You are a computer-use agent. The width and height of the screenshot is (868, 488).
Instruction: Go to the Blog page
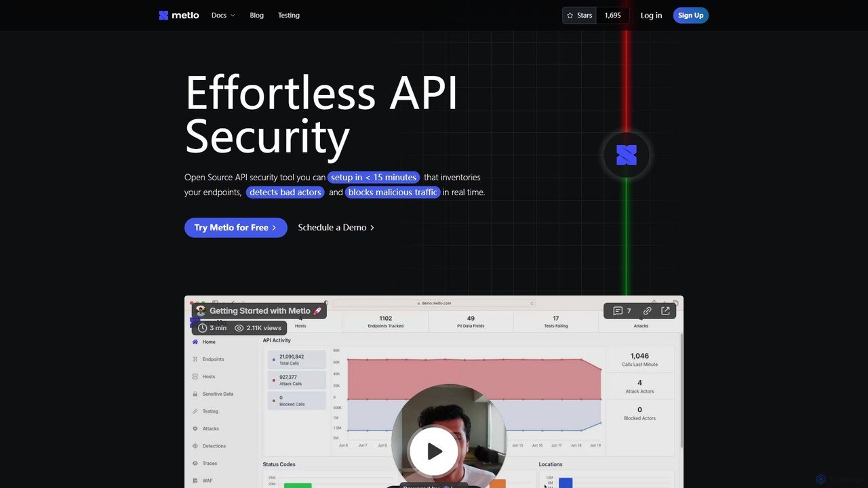point(256,15)
